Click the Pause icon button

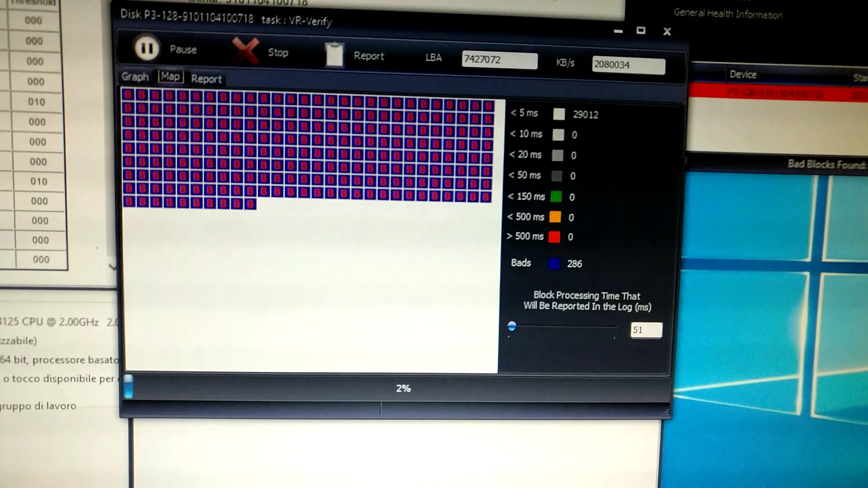point(146,48)
